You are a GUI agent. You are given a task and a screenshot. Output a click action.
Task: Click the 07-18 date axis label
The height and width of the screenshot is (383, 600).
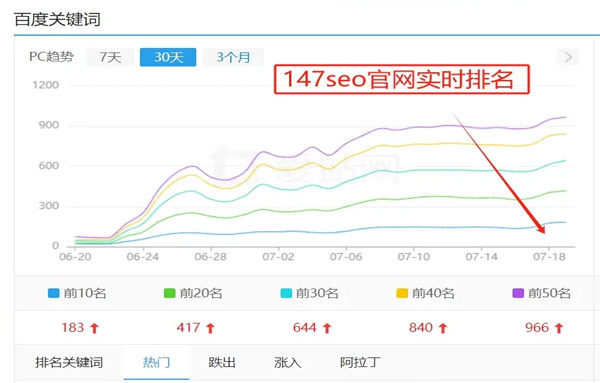549,257
